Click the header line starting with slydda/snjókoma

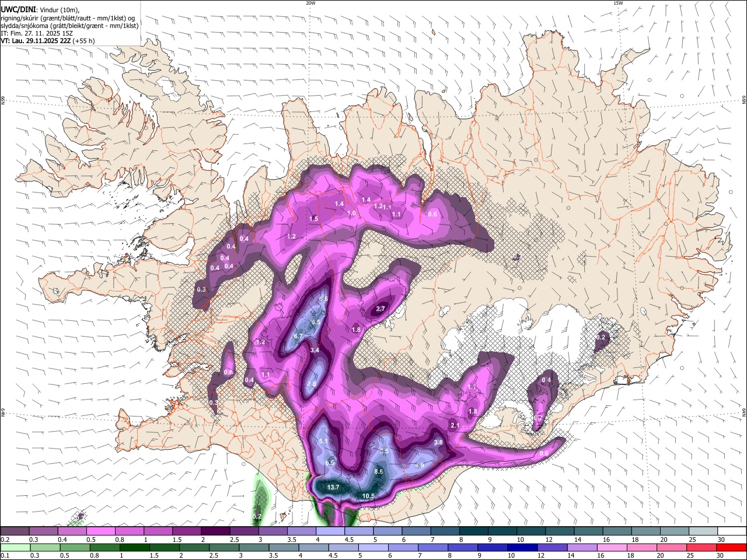[x=69, y=25]
